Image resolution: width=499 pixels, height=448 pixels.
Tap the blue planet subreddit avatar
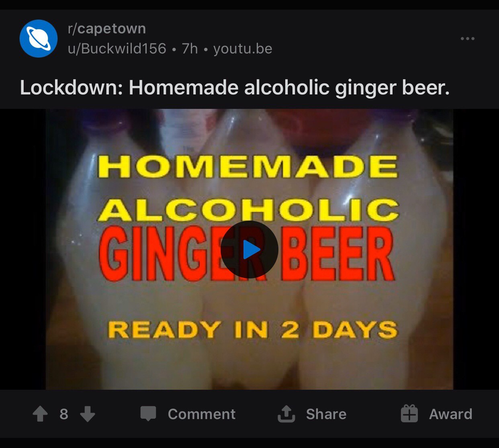[39, 39]
